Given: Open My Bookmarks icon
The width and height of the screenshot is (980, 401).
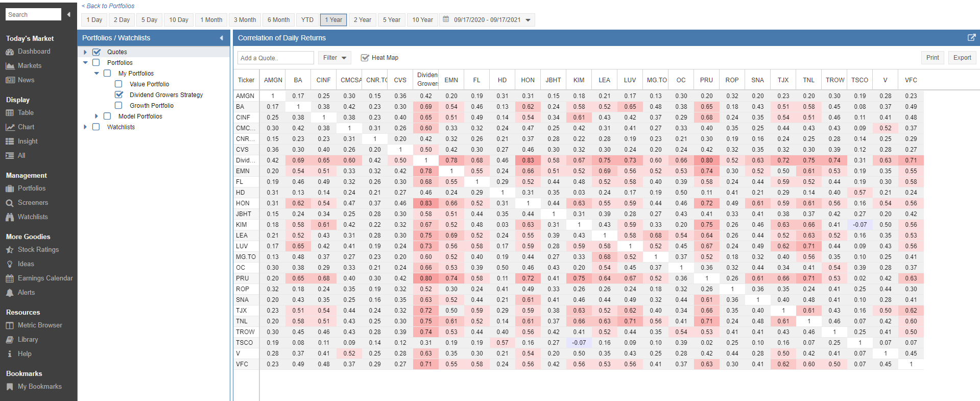Looking at the screenshot, I should [10, 387].
